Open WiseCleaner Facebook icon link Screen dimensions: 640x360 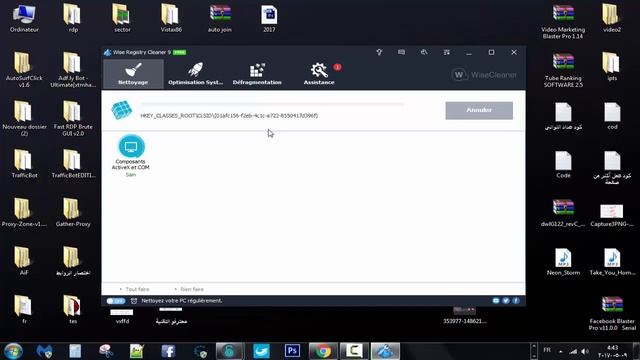(x=516, y=301)
